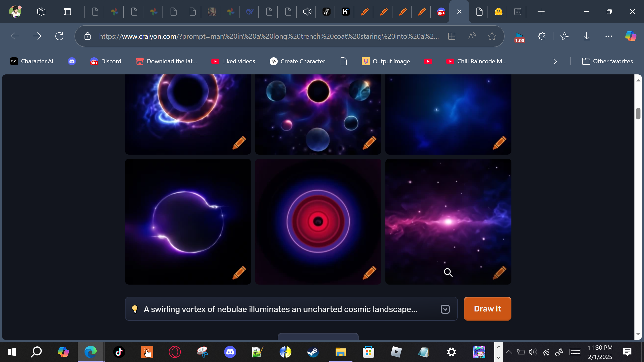The width and height of the screenshot is (644, 362).
Task: Open browser Downloads icon
Action: [586, 36]
